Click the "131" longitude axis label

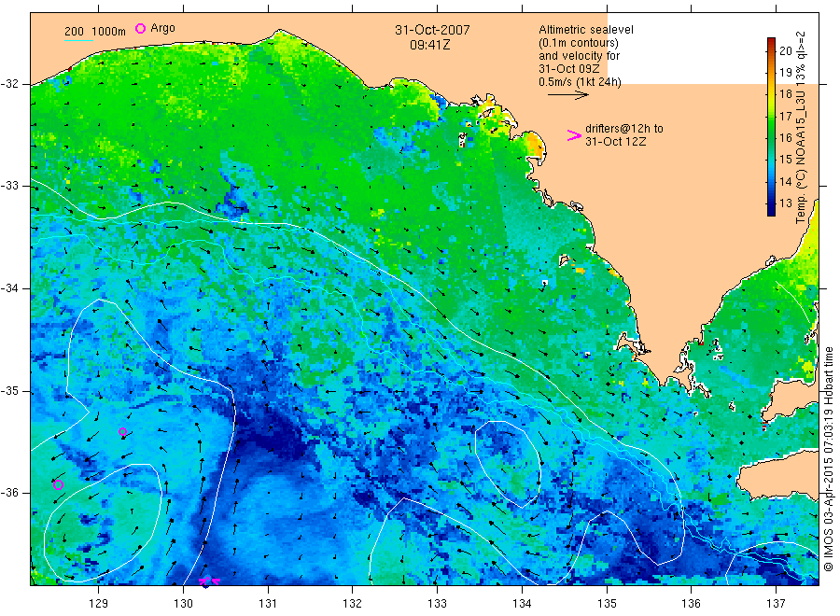pyautogui.click(x=267, y=604)
